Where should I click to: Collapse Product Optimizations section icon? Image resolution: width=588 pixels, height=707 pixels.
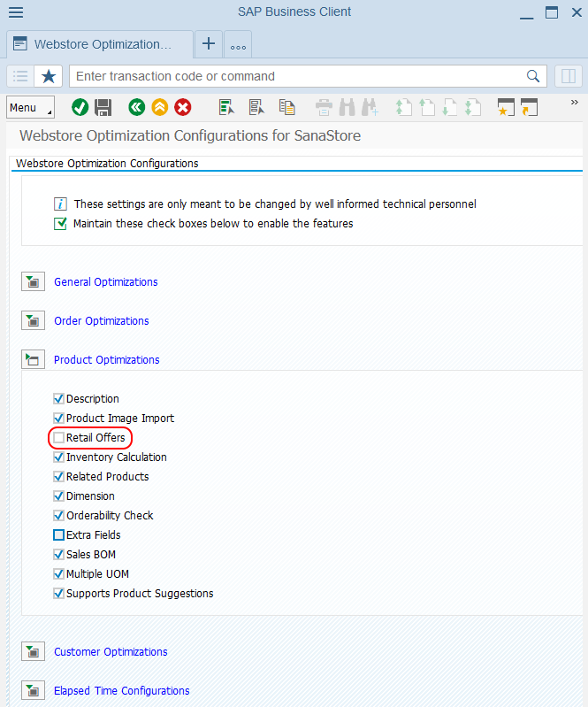[x=33, y=359]
